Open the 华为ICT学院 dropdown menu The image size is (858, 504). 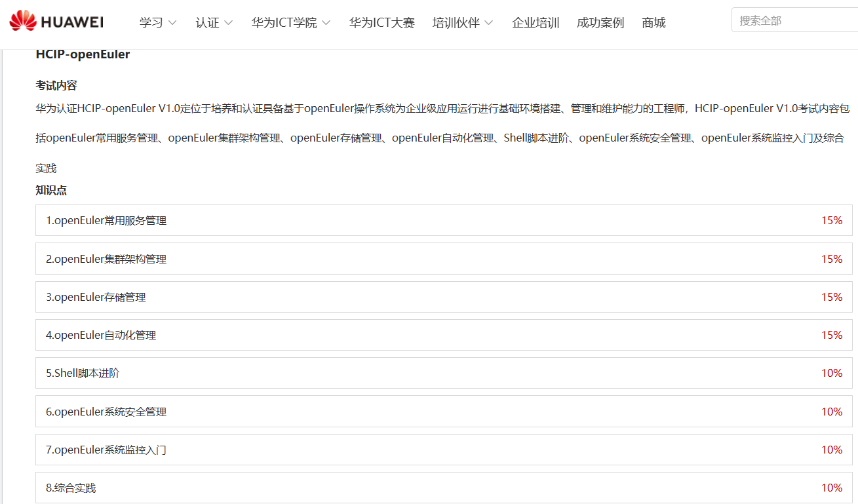(x=290, y=23)
